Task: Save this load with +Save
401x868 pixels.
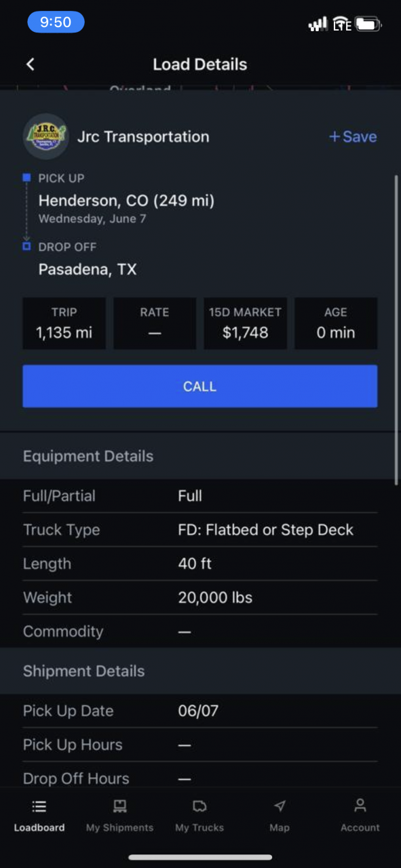Action: (x=353, y=136)
